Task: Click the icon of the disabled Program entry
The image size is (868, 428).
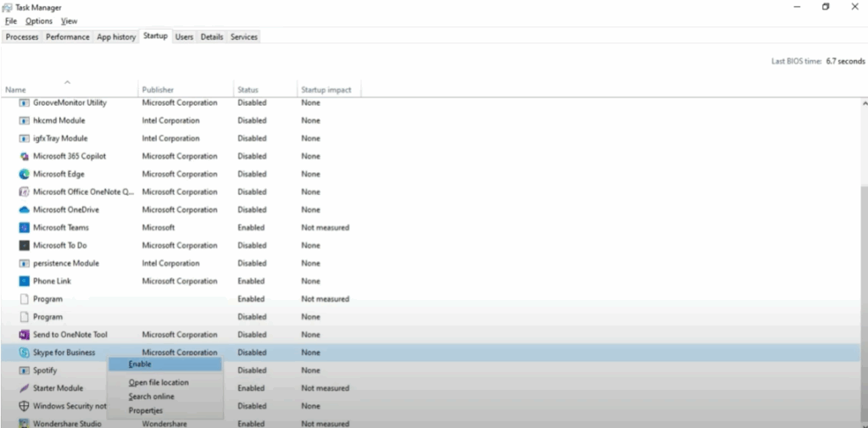Action: [24, 317]
